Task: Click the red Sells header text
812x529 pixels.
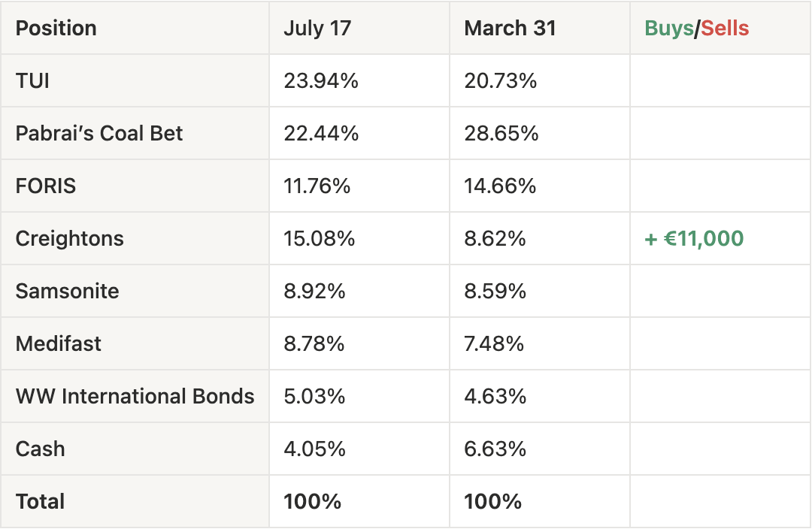Action: [x=725, y=28]
